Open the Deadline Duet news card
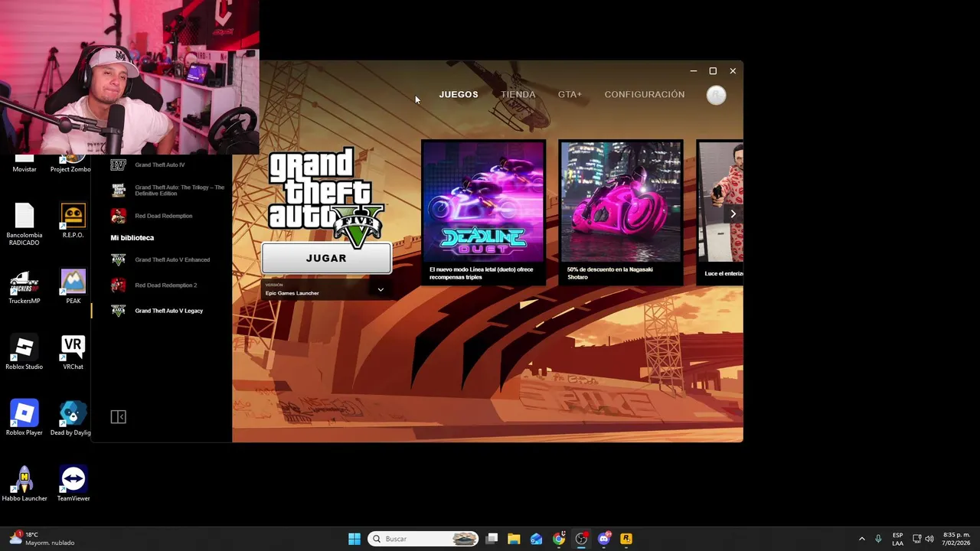This screenshot has height=551, width=980. 483,212
